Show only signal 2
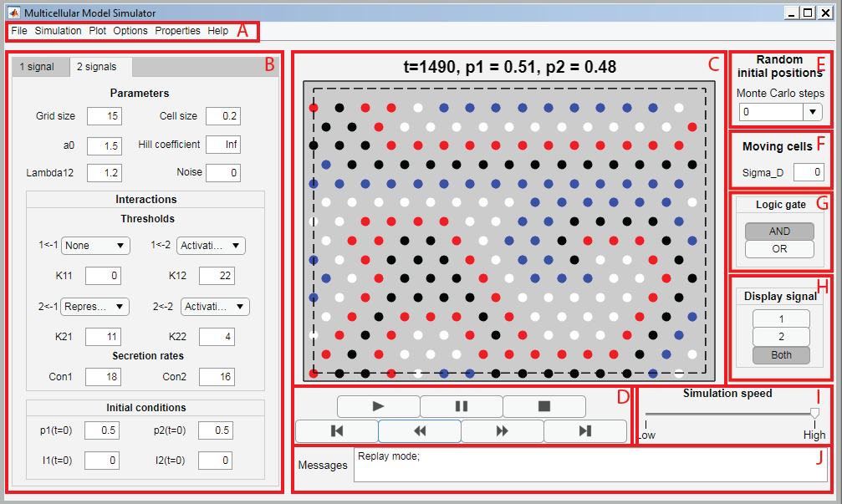The image size is (842, 504). [x=781, y=337]
